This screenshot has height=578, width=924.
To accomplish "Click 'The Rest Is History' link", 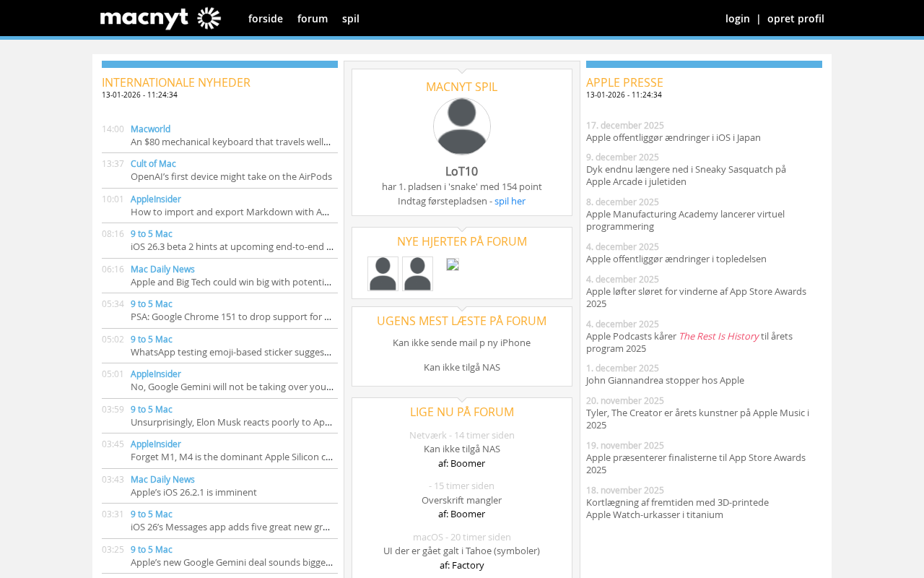I will 719,336.
